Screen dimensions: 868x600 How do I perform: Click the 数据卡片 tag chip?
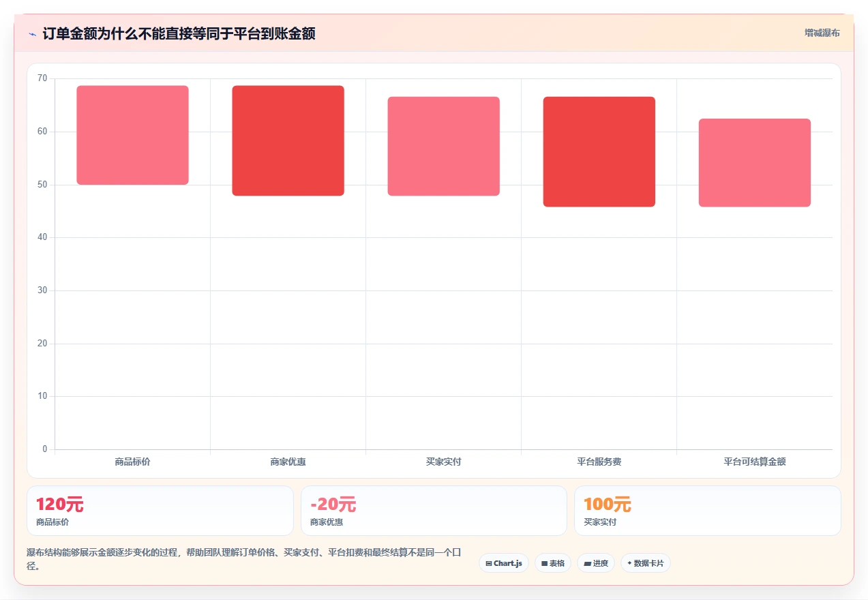[646, 563]
